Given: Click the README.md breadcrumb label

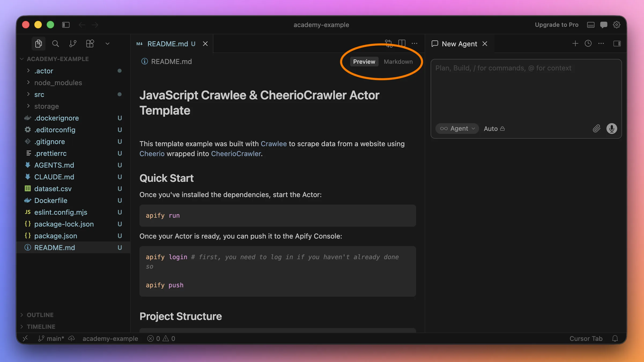Looking at the screenshot, I should pos(171,62).
